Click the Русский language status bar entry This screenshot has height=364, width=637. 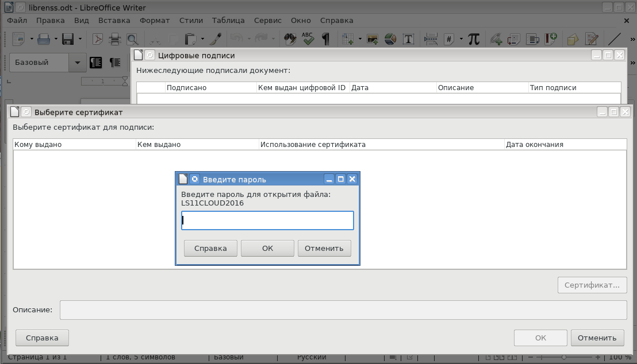tap(312, 357)
